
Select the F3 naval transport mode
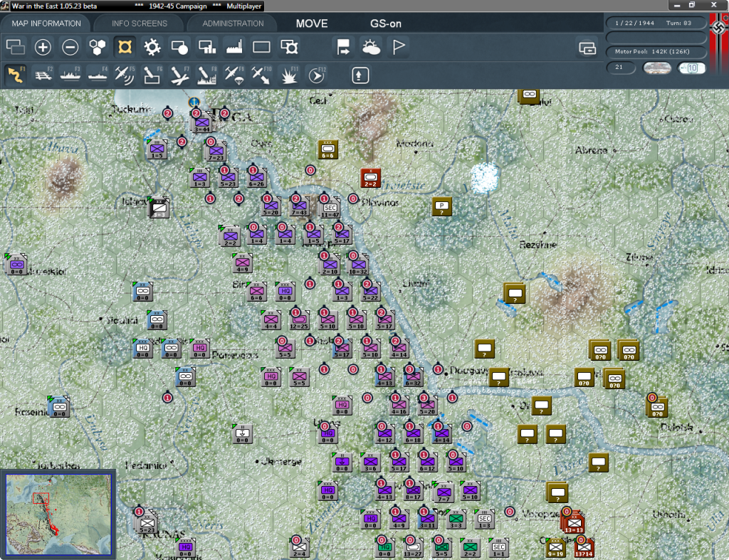70,75
